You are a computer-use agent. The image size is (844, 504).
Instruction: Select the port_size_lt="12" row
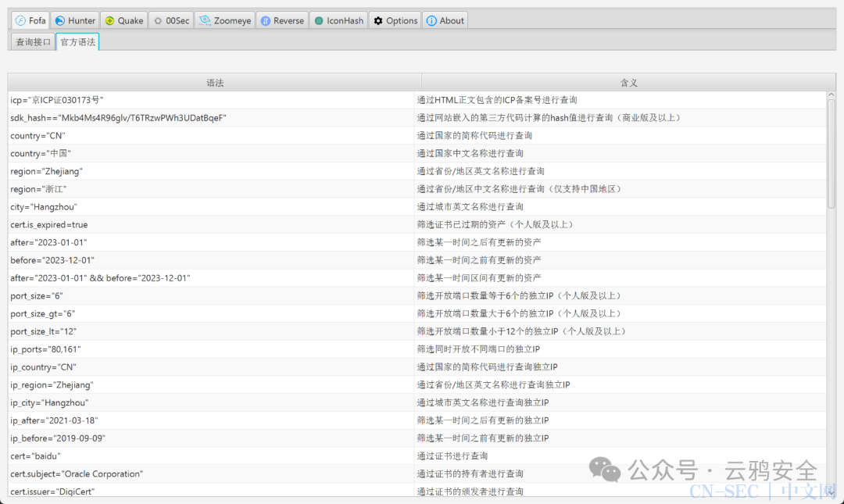417,331
